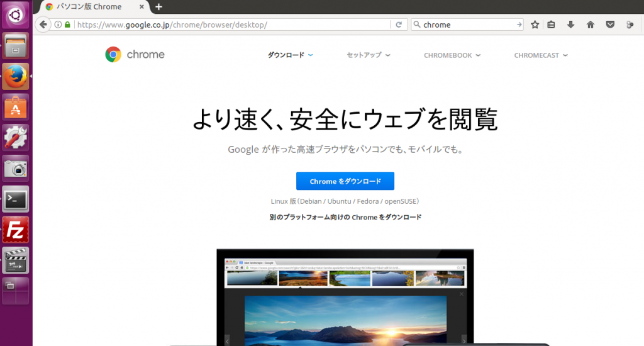This screenshot has height=346, width=644.
Task: Bookmark this page with the star icon
Action: pos(535,25)
